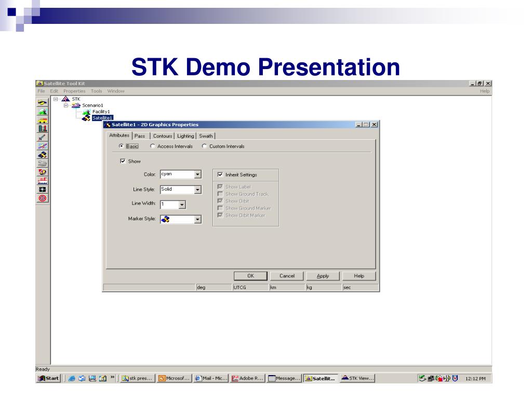Open the Tools menu

96,91
